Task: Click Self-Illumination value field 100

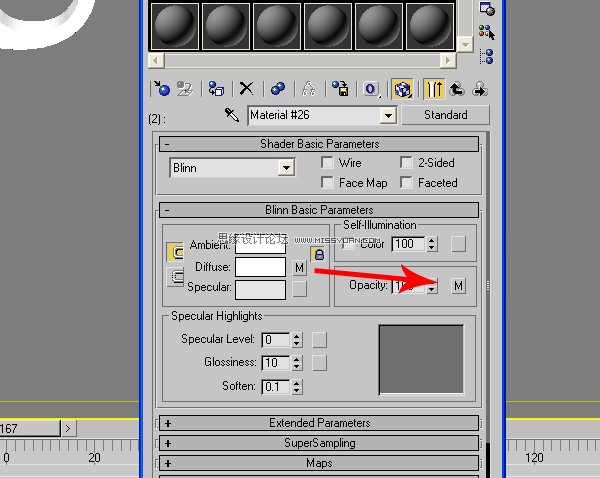Action: point(408,244)
